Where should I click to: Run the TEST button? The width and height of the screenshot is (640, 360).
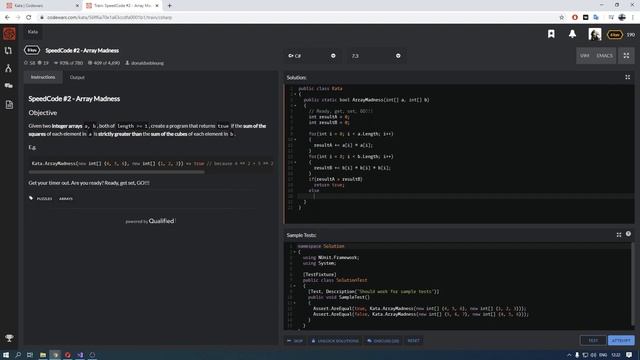pos(593,340)
